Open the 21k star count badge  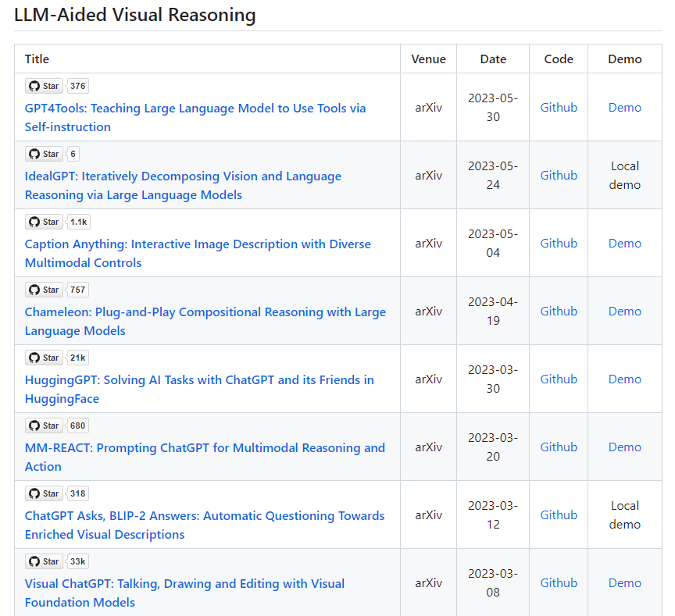pyautogui.click(x=77, y=358)
